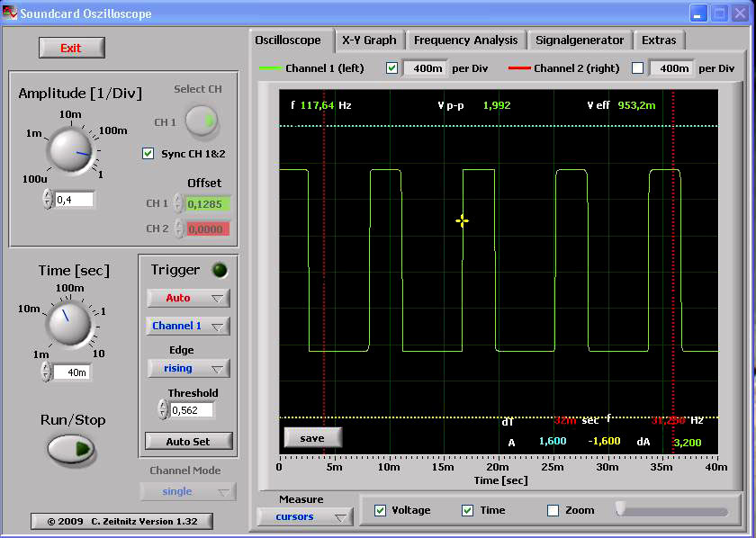Click the zoom slider handle
Viewport: 756px width, 538px height.
pyautogui.click(x=621, y=509)
